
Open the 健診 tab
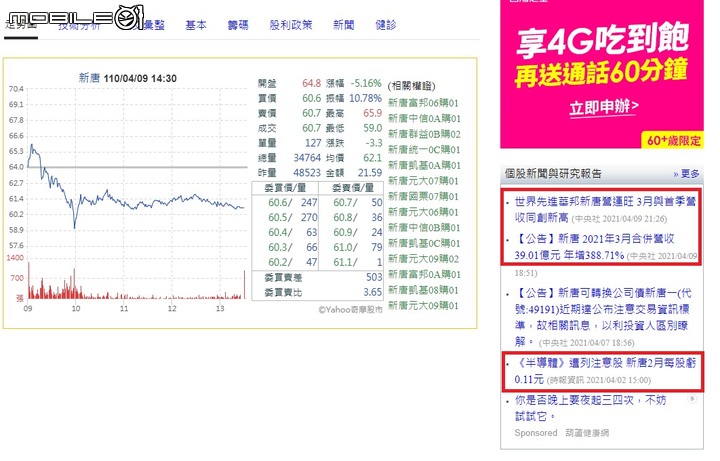click(386, 25)
